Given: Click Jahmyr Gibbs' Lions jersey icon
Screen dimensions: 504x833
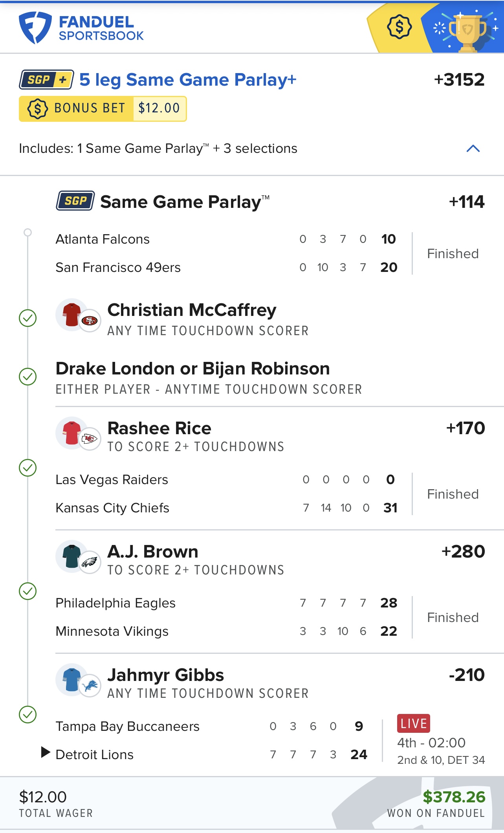Looking at the screenshot, I should point(72,680).
